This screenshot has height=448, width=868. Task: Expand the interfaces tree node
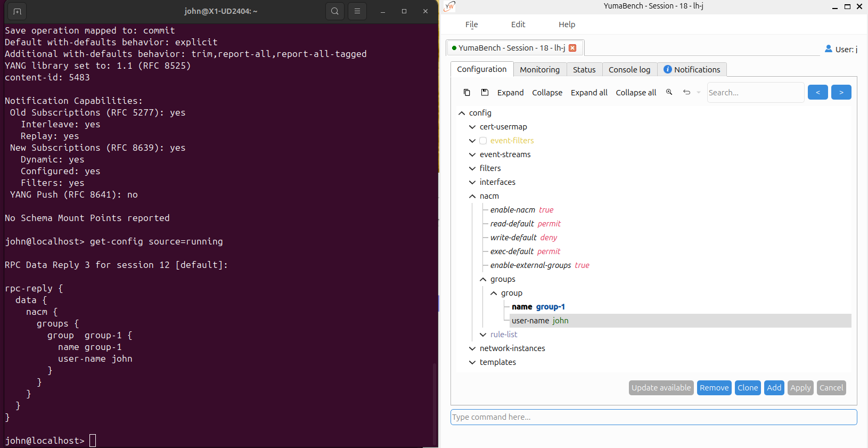pos(472,182)
